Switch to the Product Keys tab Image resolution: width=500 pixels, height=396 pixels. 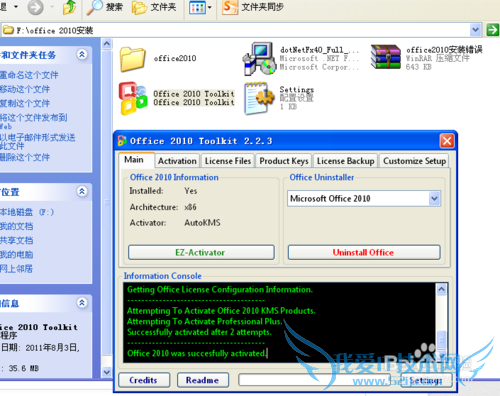pos(284,161)
